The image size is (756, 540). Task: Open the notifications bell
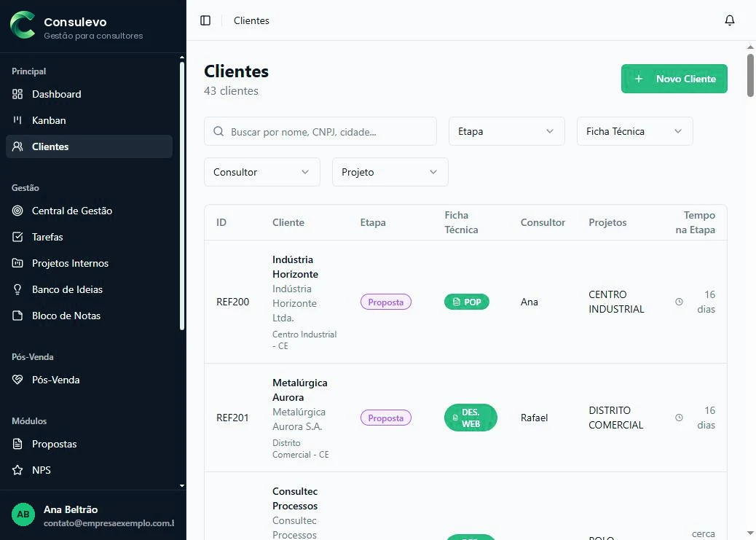pos(730,20)
